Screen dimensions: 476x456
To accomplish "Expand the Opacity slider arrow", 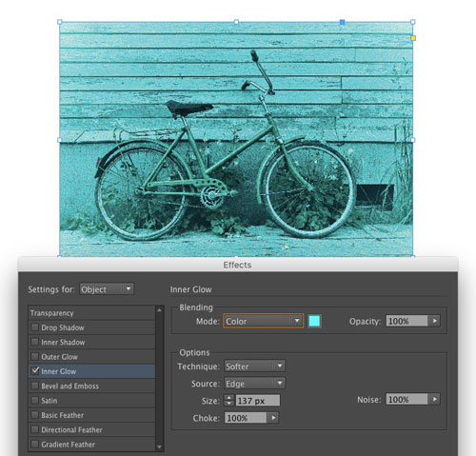I will (x=434, y=321).
